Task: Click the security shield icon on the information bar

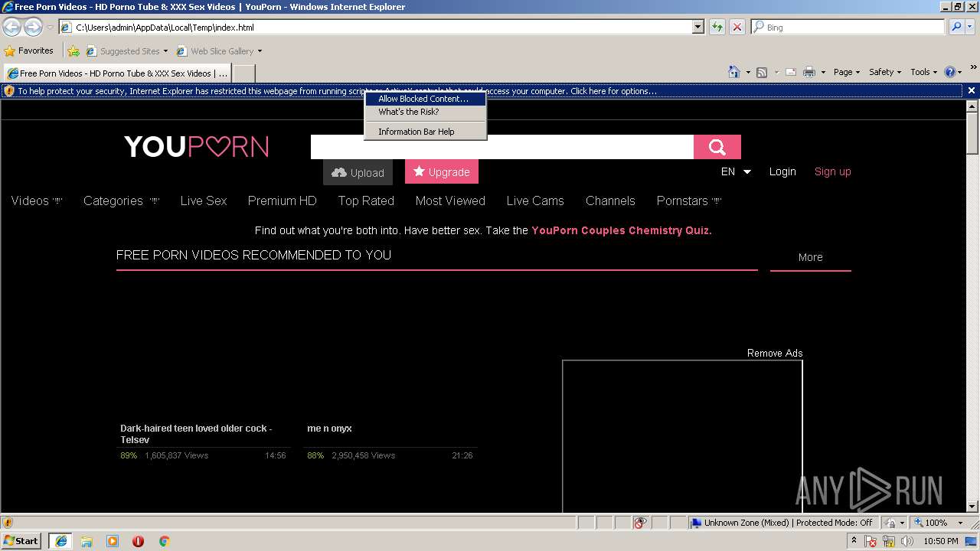Action: (x=9, y=91)
